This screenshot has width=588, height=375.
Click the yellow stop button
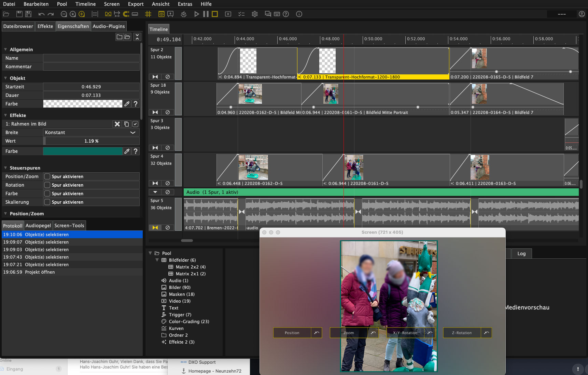215,14
